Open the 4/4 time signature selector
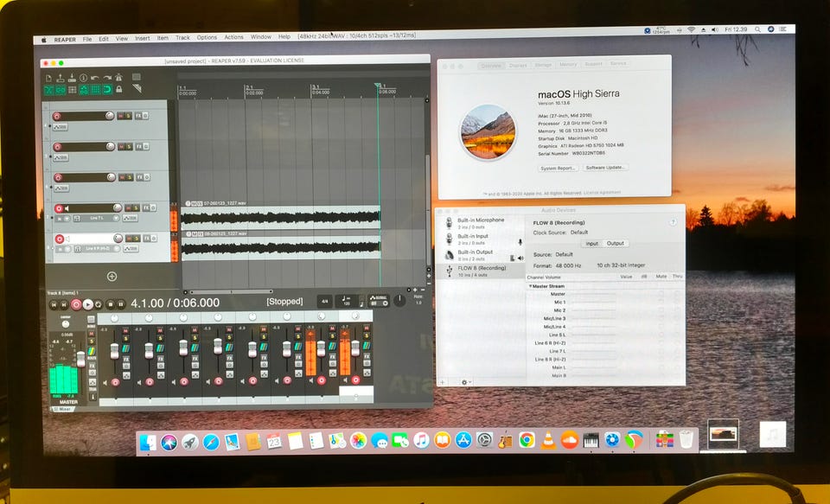830x504 pixels. coord(324,301)
